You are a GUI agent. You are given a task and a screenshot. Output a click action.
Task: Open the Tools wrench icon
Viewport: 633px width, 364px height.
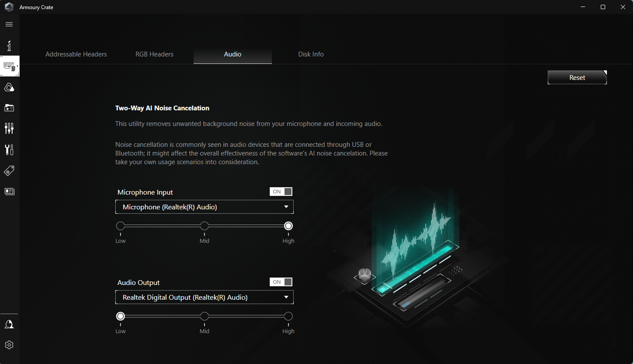[x=9, y=149]
